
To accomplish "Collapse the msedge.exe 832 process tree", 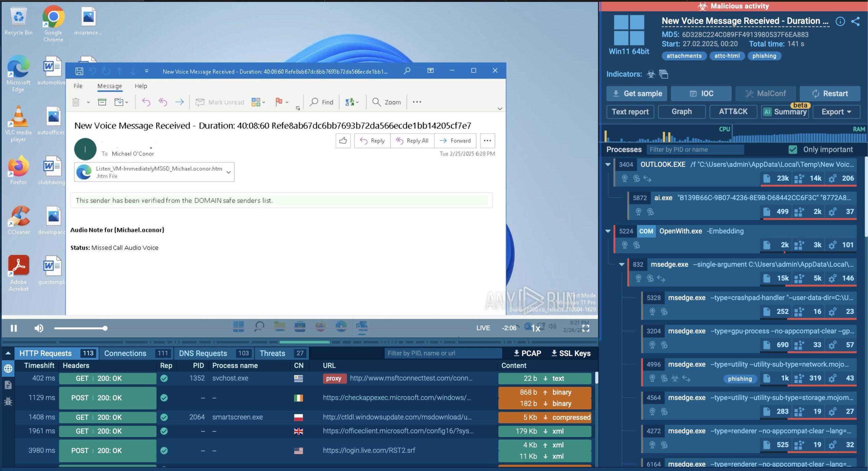I will coord(622,264).
